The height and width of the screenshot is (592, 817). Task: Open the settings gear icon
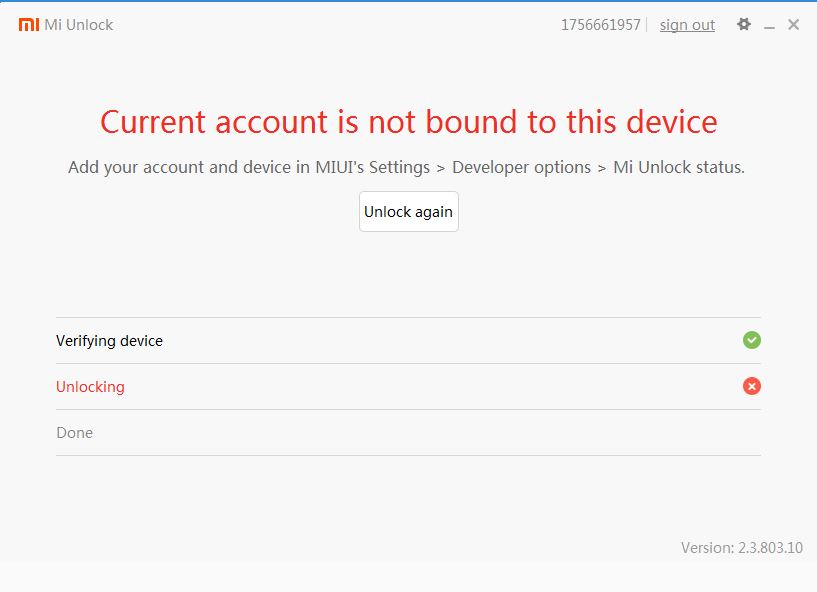point(744,25)
